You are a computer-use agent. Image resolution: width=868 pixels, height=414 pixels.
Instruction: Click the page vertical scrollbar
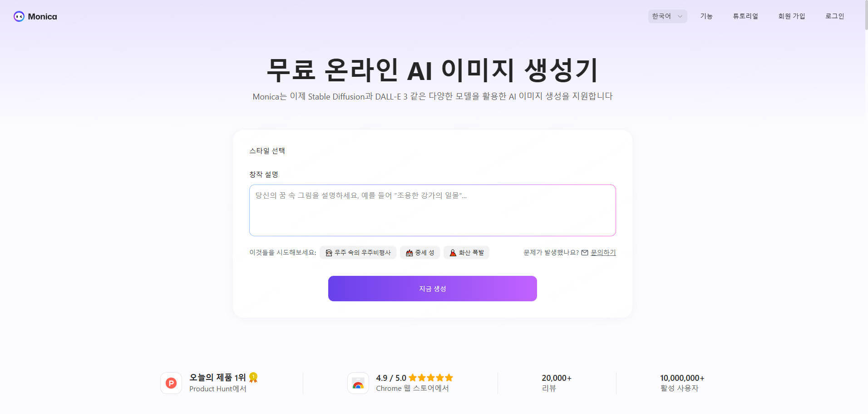[866, 207]
